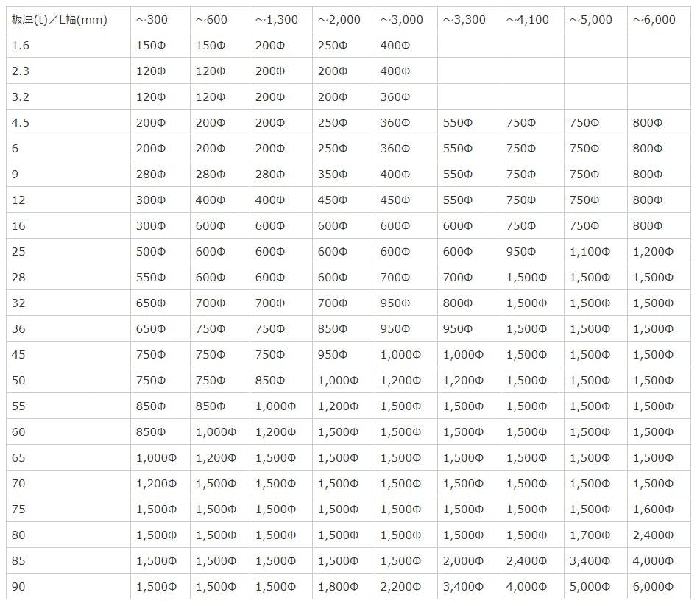Click 950Φ in row 45
Viewport: 700px width, 606px height.
333,355
